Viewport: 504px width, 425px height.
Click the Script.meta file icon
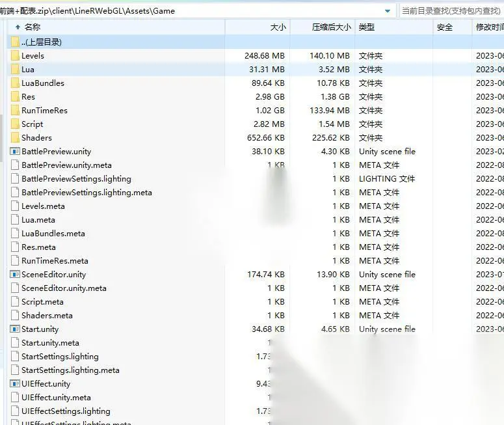point(15,302)
